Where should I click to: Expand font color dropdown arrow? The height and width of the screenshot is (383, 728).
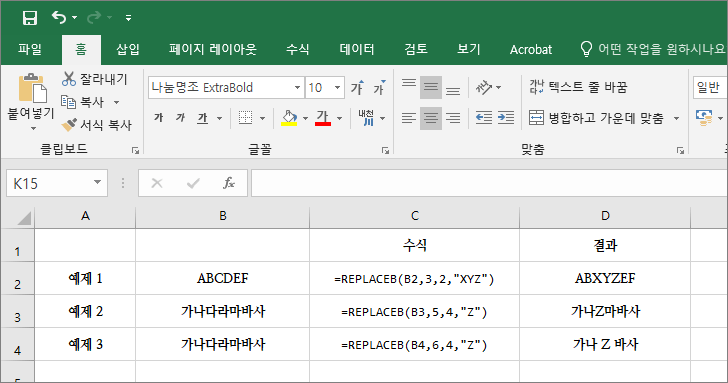[339, 118]
